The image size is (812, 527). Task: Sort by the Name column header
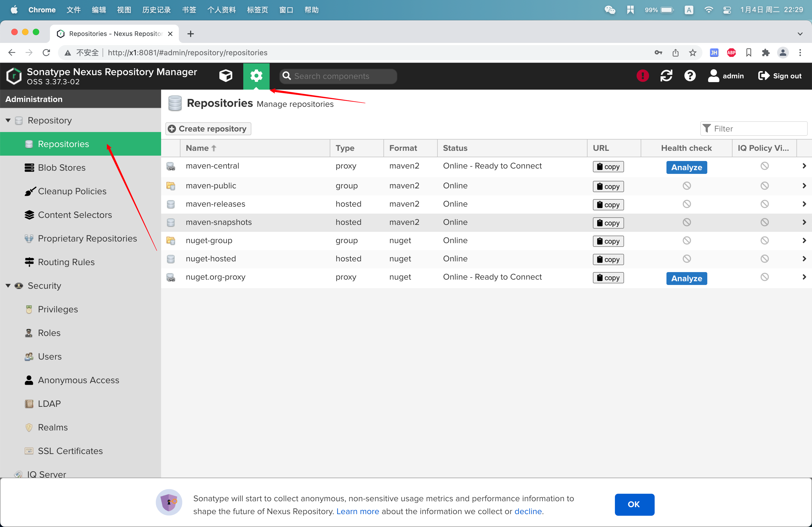[255, 148]
